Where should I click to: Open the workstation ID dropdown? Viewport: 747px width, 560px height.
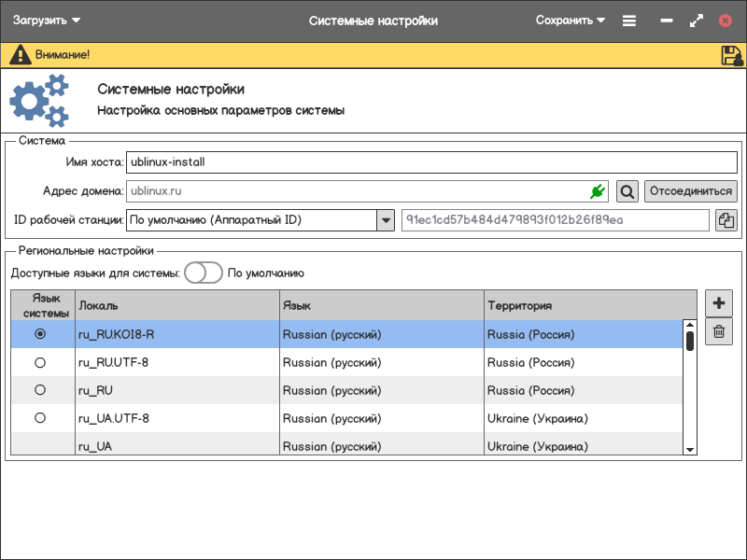tap(385, 220)
